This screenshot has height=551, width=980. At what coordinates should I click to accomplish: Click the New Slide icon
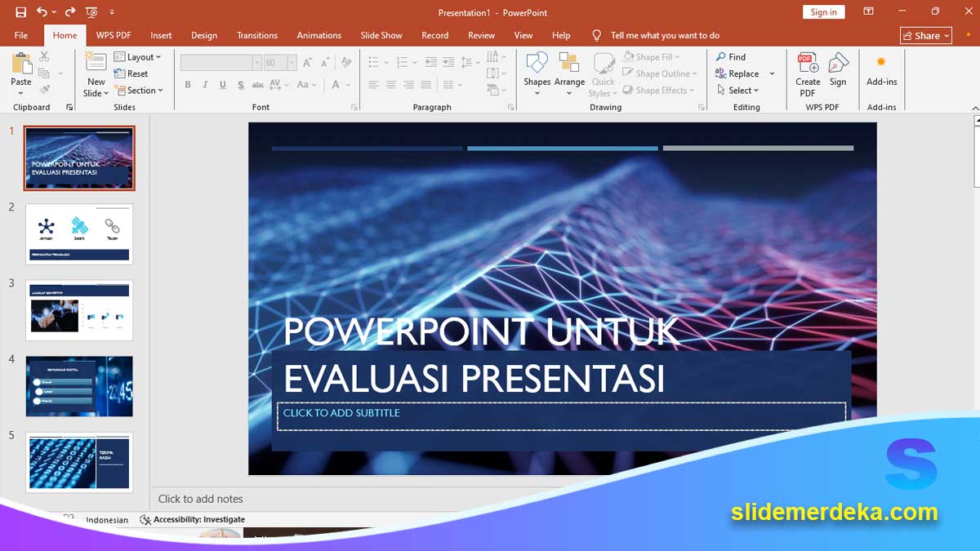click(96, 63)
